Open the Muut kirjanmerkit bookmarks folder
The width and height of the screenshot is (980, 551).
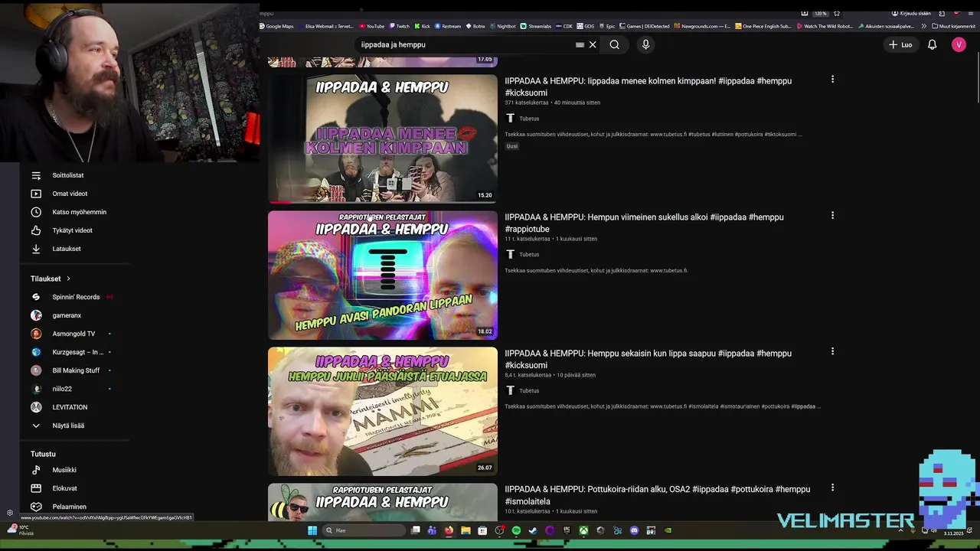click(x=954, y=26)
